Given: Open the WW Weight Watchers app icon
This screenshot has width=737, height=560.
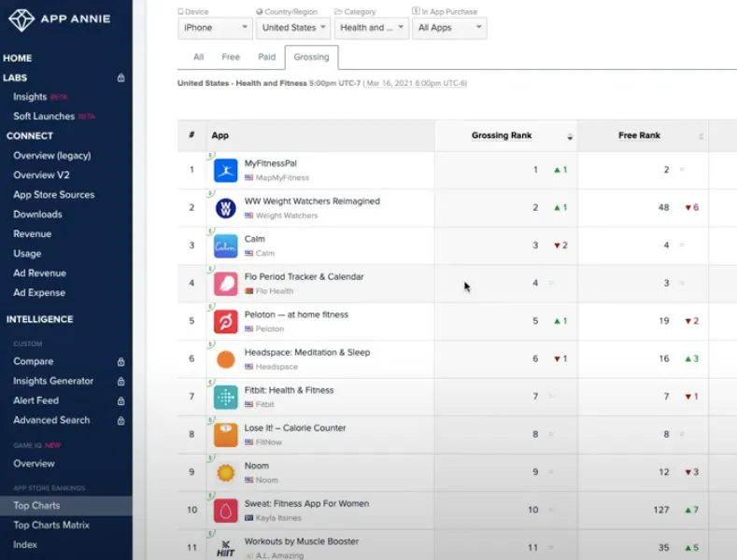Looking at the screenshot, I should click(x=226, y=208).
